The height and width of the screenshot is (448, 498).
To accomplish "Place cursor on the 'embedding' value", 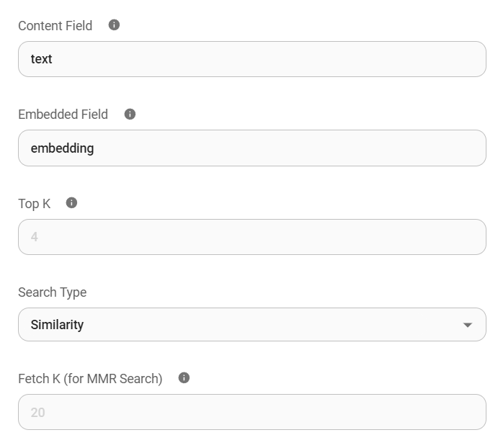I will [62, 148].
